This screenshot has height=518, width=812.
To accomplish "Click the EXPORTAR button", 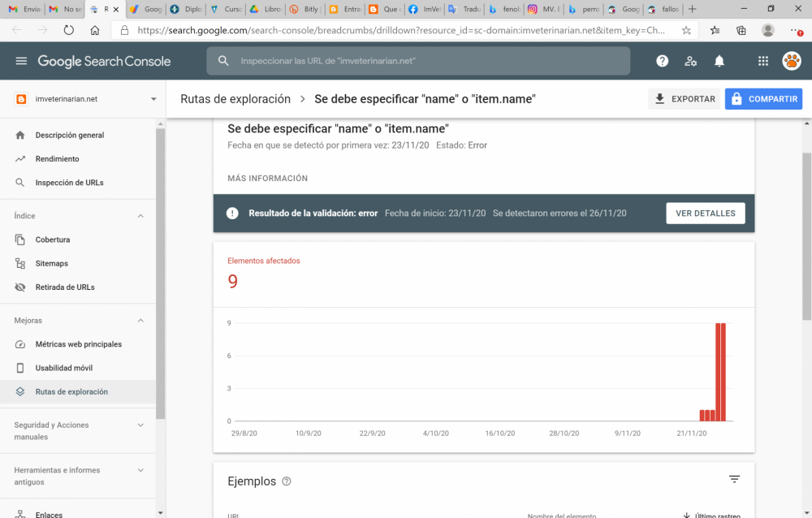I will click(x=684, y=98).
